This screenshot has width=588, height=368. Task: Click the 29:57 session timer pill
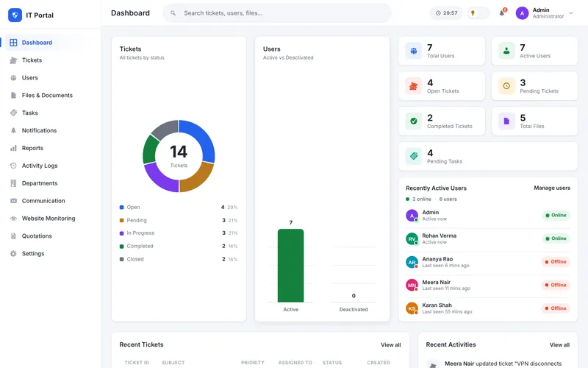click(x=446, y=13)
